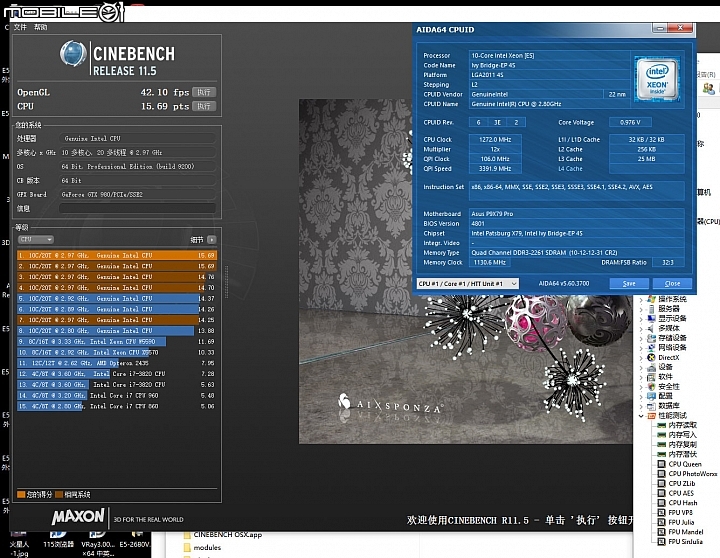720x558 pixels.
Task: Click the 操作系统 Windows flag icon
Action: pos(651,299)
